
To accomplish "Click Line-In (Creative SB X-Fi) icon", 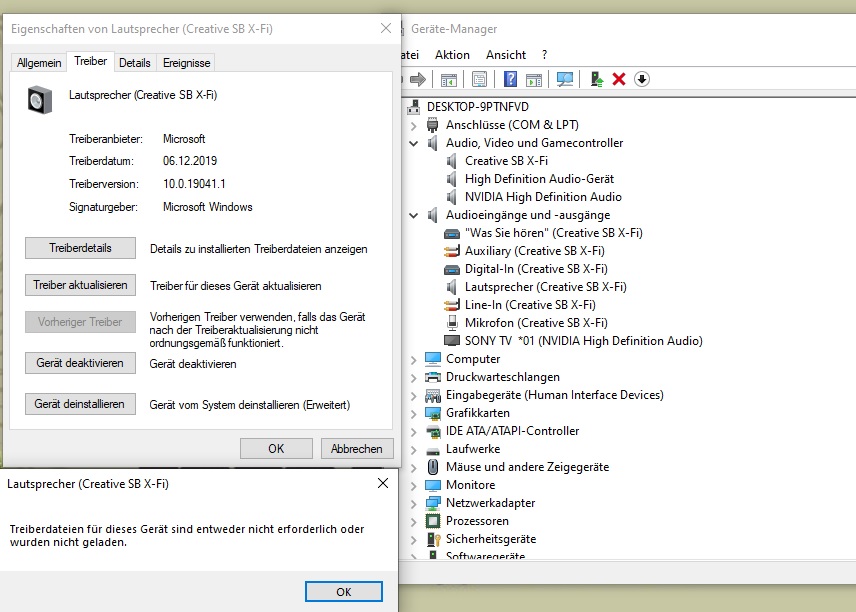I will [x=452, y=305].
